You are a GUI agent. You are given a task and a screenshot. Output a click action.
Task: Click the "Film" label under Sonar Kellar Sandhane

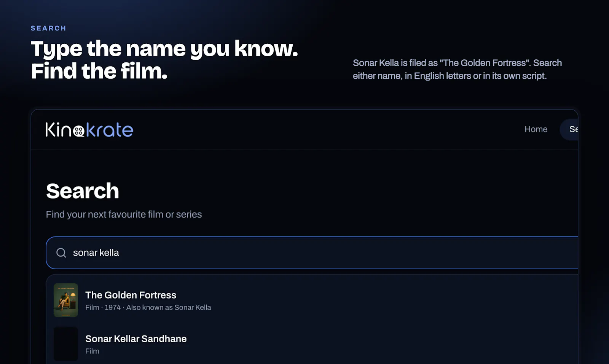pyautogui.click(x=92, y=351)
